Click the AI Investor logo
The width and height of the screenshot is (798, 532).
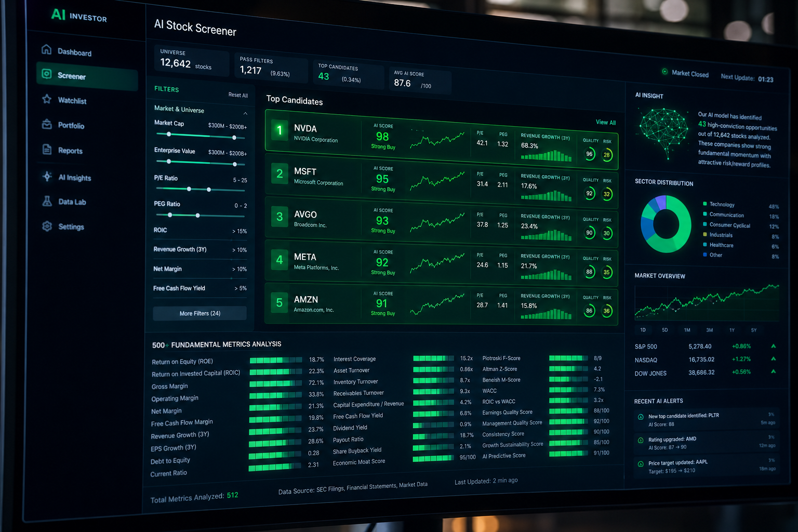point(79,16)
